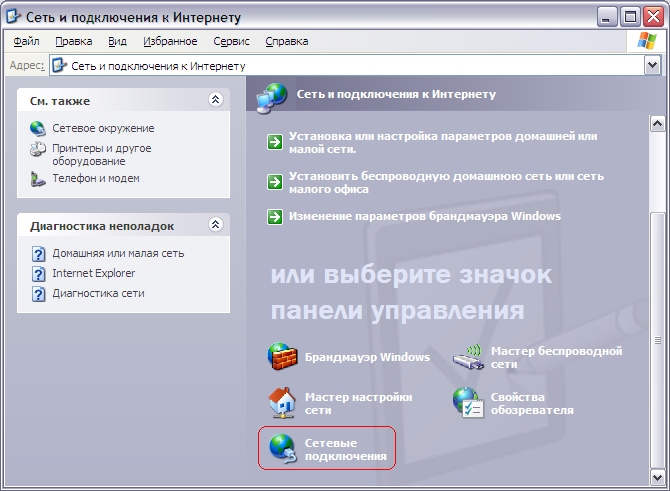Click the window icon in the title bar

pos(13,16)
